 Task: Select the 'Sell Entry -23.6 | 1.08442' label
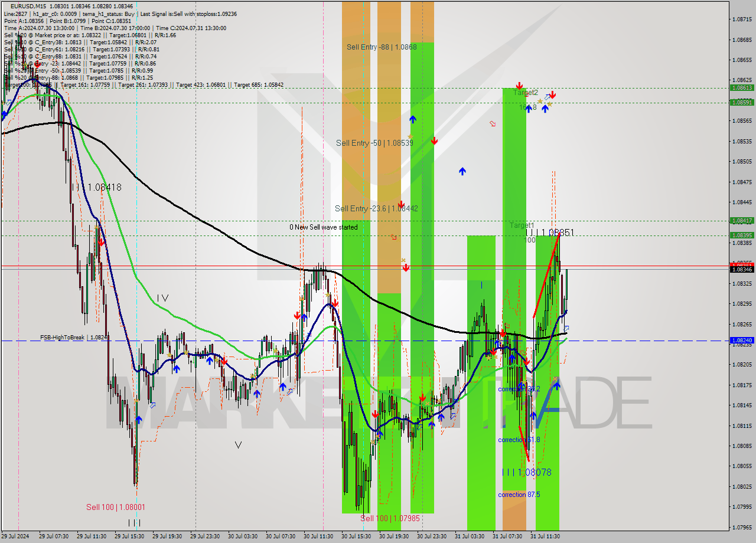point(376,208)
